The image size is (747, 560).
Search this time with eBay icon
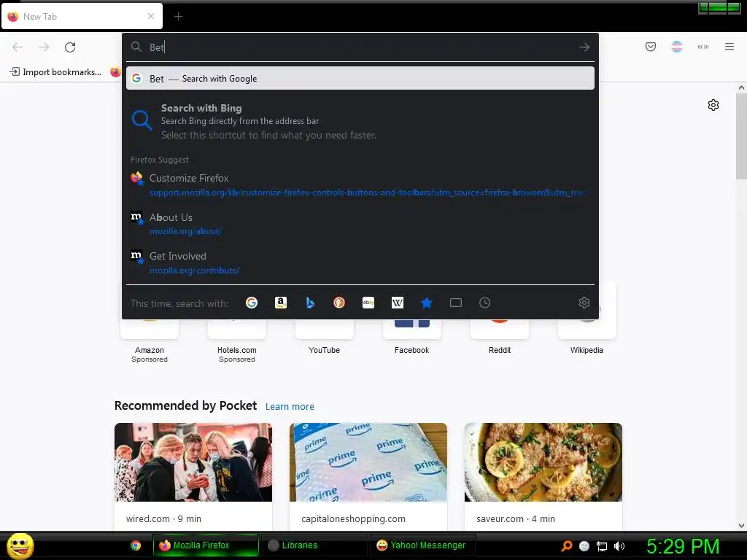tap(368, 303)
